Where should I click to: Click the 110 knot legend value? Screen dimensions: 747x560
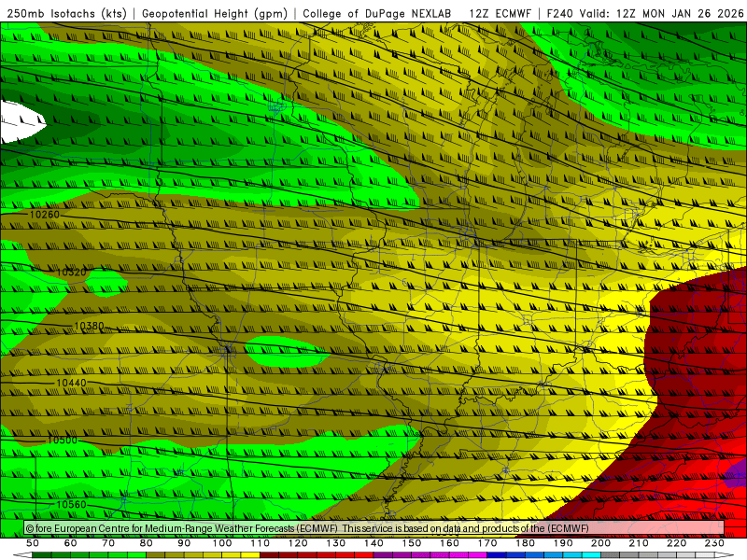point(261,543)
